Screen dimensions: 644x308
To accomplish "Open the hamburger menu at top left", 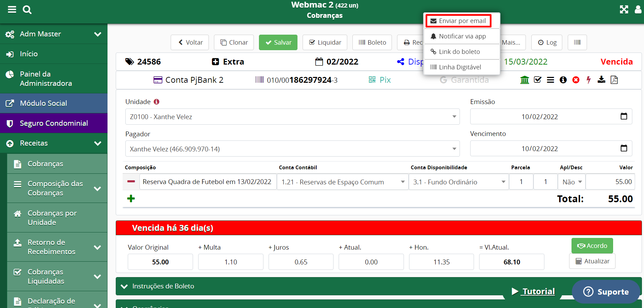I will (x=12, y=9).
